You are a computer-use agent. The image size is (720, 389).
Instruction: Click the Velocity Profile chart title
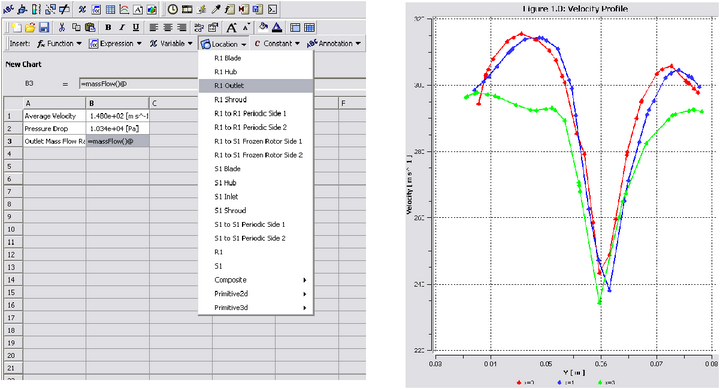click(575, 8)
